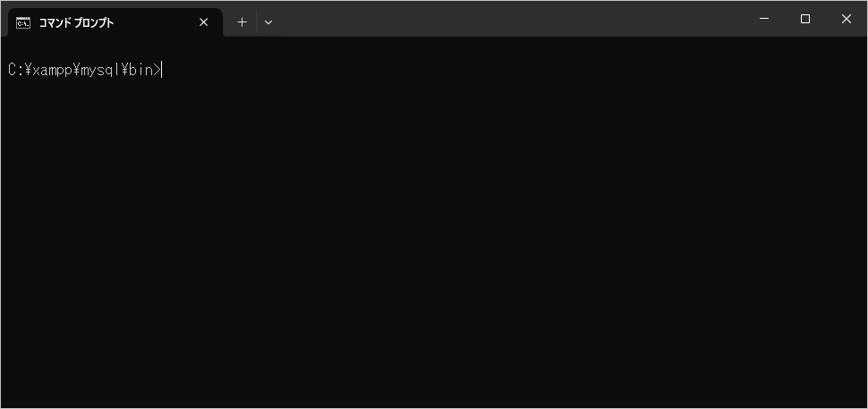The height and width of the screenshot is (409, 868).
Task: Click the word bin in the prompt path
Action: click(140, 70)
